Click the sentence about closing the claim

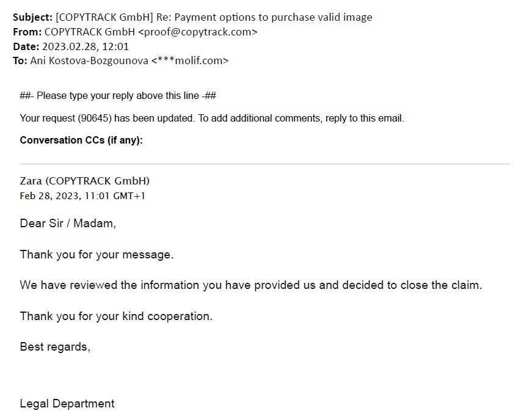(250, 285)
